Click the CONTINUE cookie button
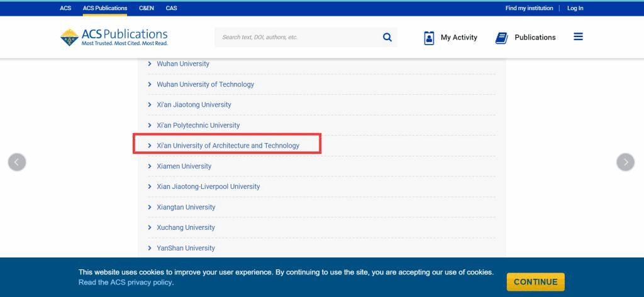 pyautogui.click(x=536, y=282)
